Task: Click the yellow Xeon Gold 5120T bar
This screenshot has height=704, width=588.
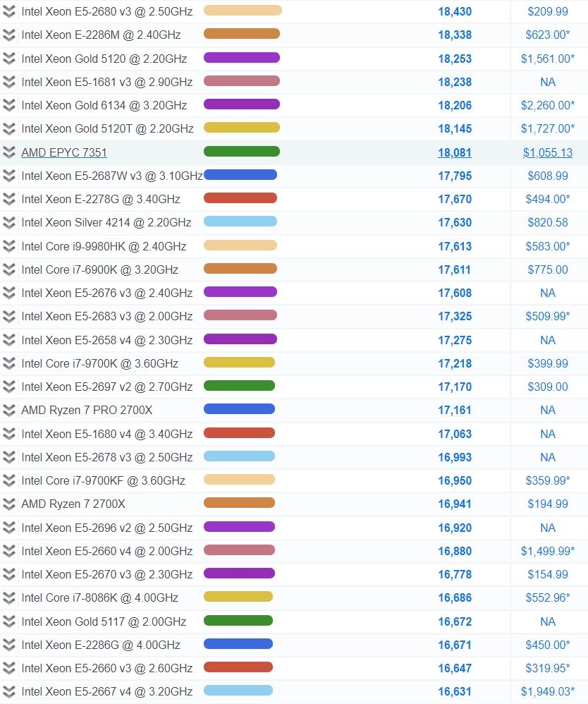Action: (x=242, y=128)
